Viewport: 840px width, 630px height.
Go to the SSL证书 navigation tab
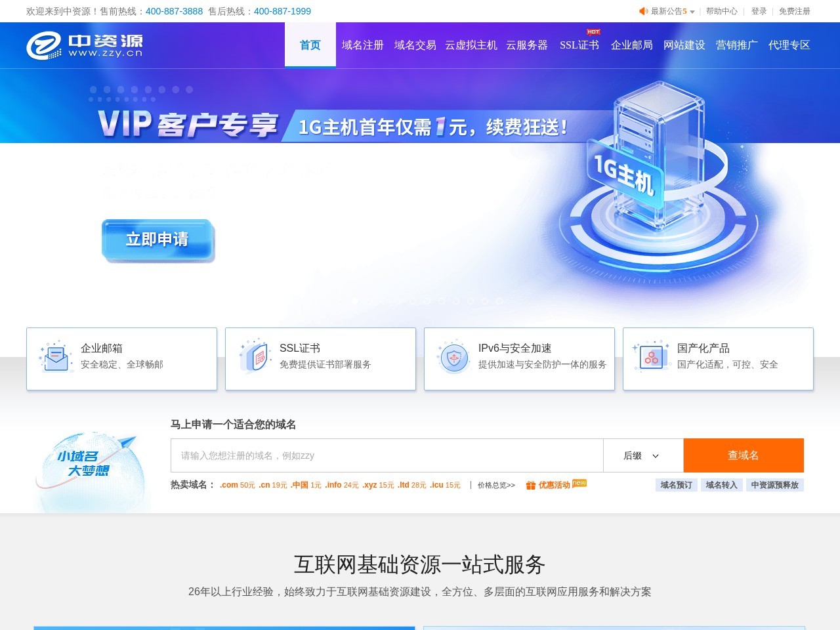point(579,45)
